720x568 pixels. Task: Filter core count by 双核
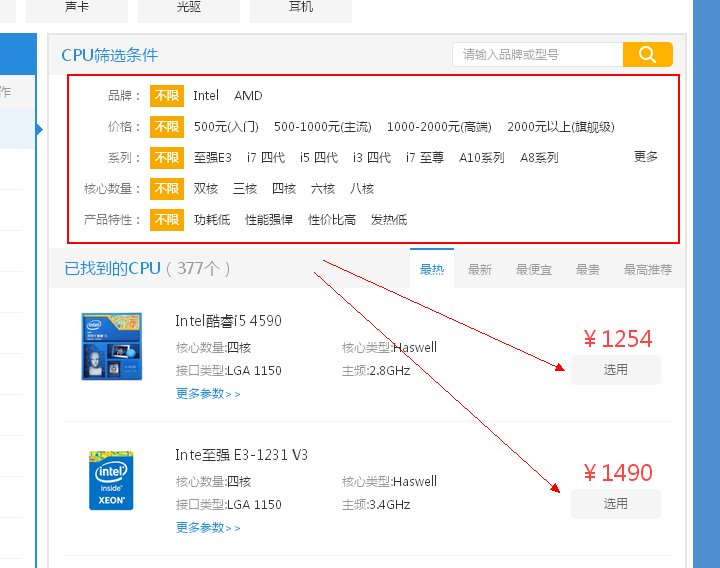coord(206,189)
